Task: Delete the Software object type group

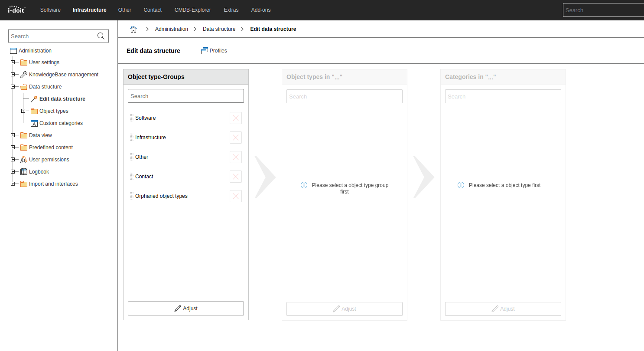Action: tap(236, 118)
